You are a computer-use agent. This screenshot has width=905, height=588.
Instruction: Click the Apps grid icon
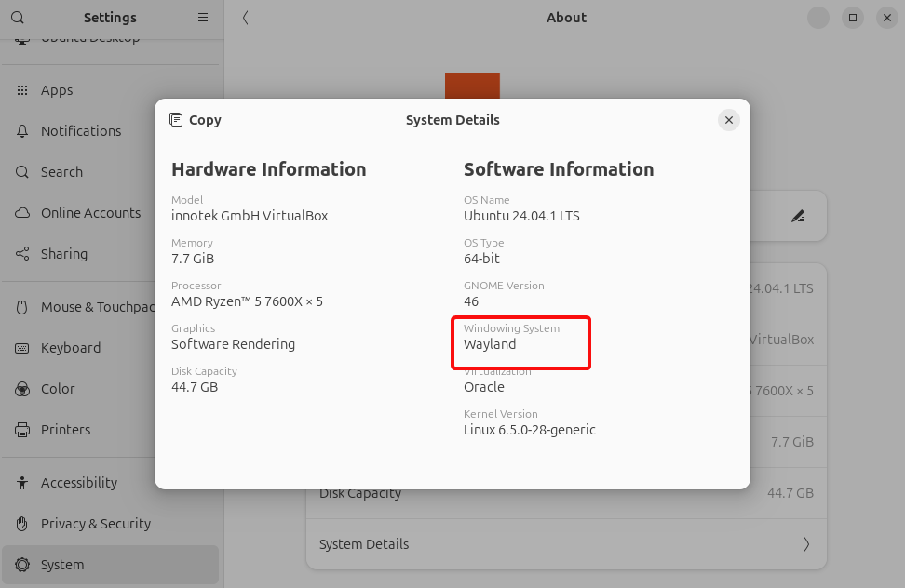point(22,90)
